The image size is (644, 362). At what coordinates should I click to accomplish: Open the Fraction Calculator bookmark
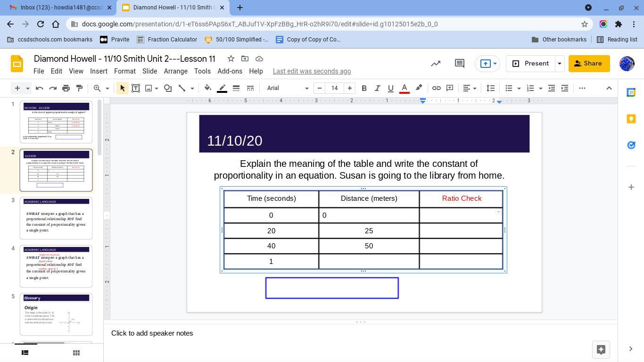tap(167, 40)
